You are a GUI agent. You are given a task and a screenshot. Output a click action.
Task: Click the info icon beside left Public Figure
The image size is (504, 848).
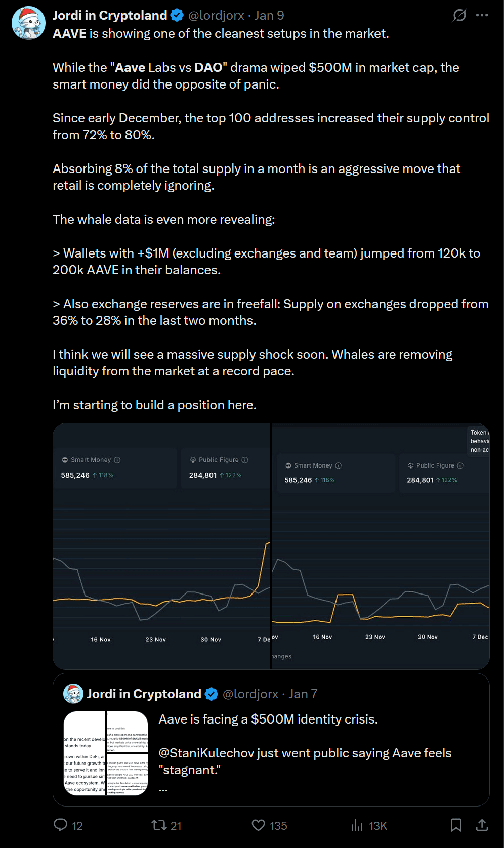(x=245, y=460)
